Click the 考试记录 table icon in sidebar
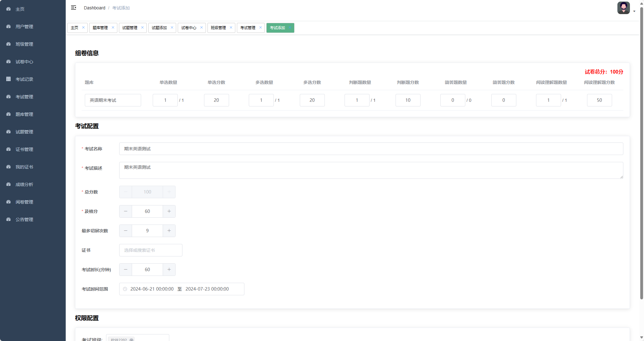 8,79
